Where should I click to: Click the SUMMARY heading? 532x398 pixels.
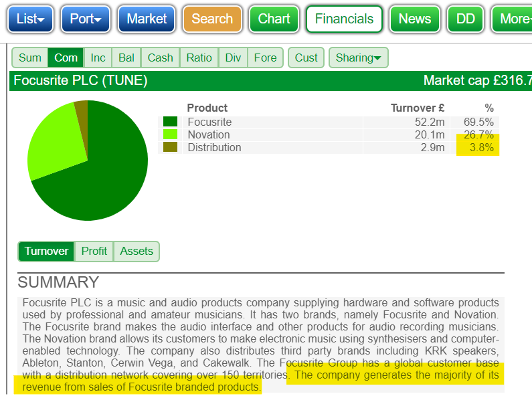[58, 282]
